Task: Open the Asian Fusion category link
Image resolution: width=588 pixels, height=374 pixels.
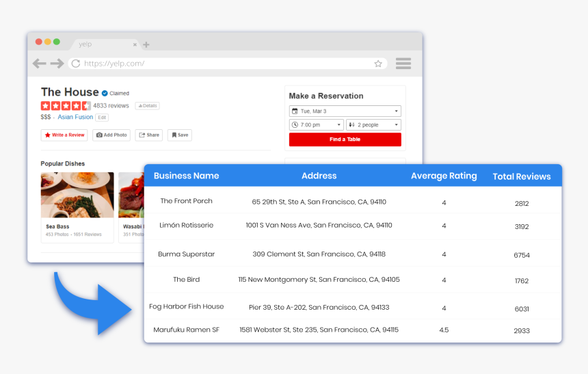Action: (75, 117)
